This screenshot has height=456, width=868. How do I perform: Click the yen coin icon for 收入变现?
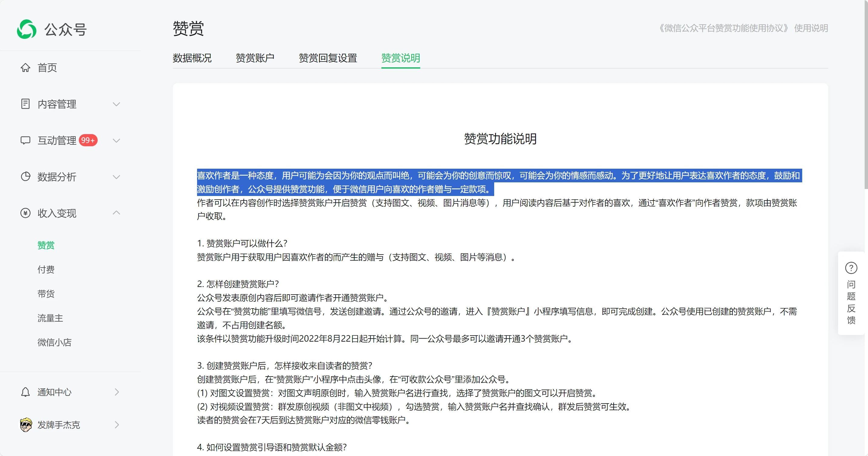coord(25,213)
